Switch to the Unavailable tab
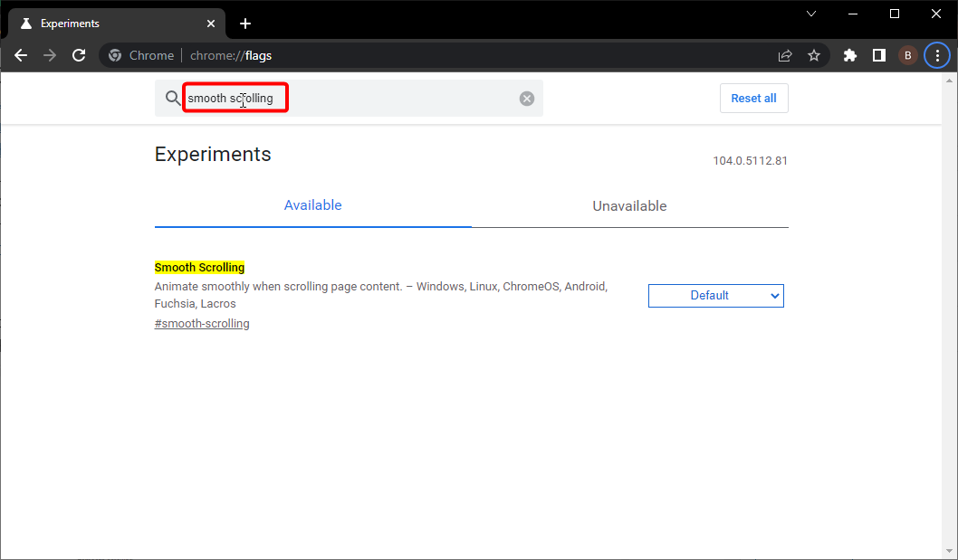958x560 pixels. (x=629, y=205)
